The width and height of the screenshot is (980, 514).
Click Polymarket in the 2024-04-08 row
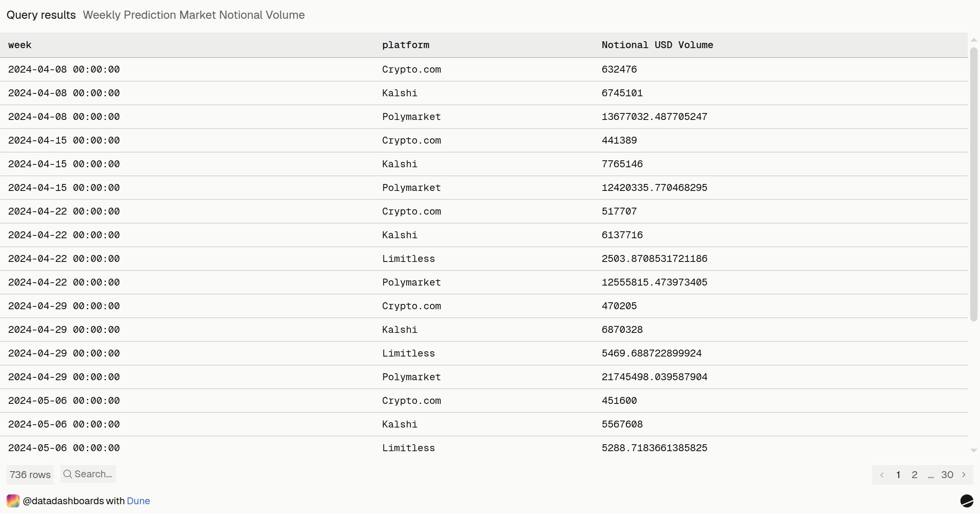(x=412, y=117)
